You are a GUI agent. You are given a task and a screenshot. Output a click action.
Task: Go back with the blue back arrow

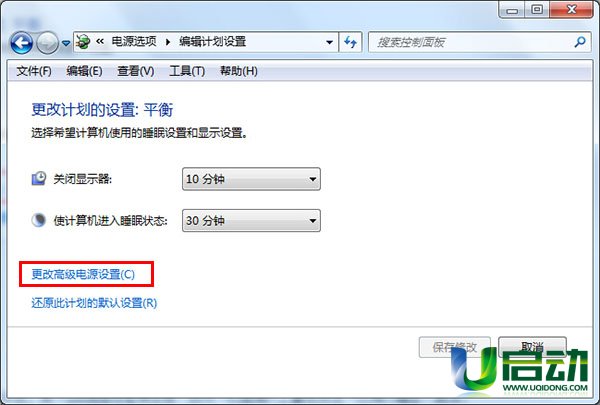(x=21, y=43)
